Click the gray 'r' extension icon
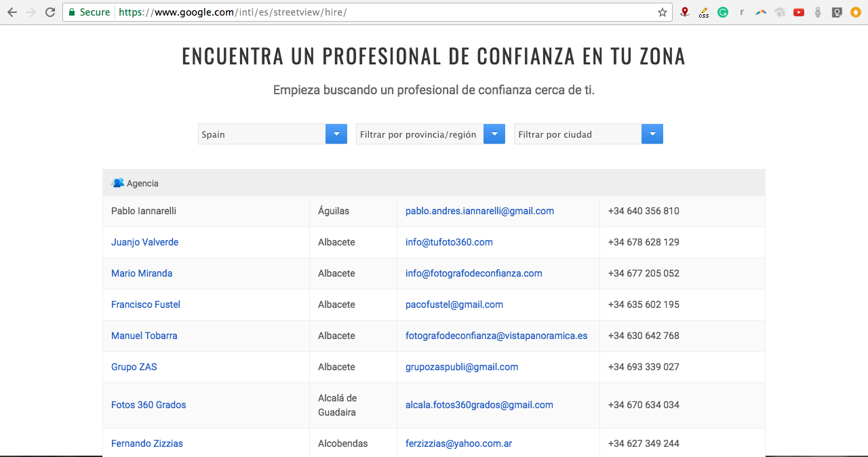Image resolution: width=868 pixels, height=457 pixels. point(742,12)
